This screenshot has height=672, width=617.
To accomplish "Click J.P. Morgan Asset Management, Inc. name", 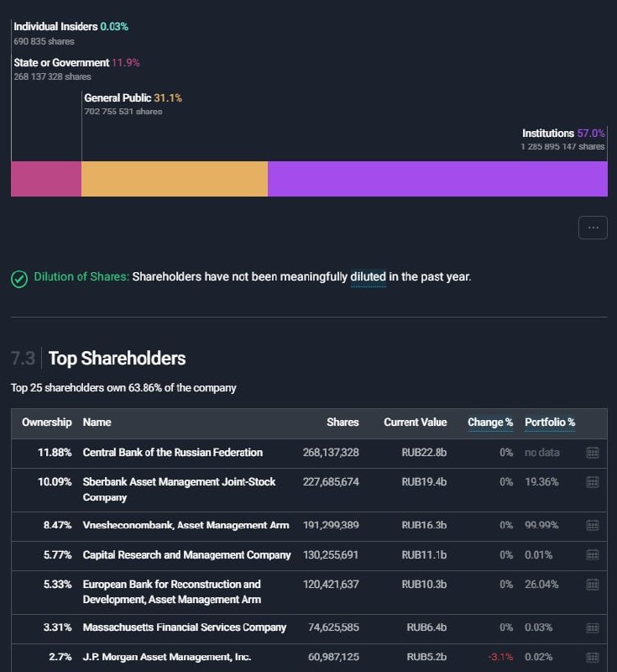I will click(x=167, y=657).
